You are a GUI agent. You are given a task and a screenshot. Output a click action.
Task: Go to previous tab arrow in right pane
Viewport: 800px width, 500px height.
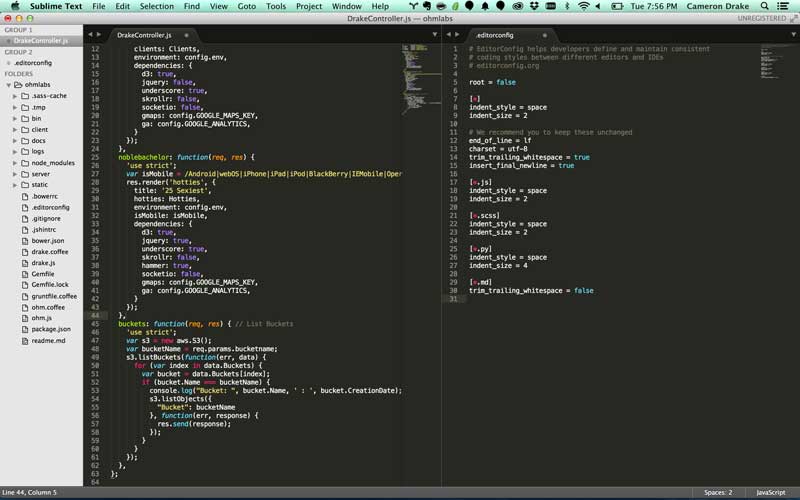(x=448, y=35)
